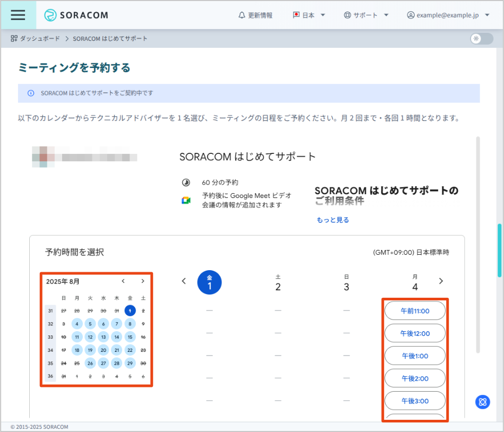The width and height of the screenshot is (504, 432).
Task: Select August 28 in the mini calendar
Action: tap(117, 363)
